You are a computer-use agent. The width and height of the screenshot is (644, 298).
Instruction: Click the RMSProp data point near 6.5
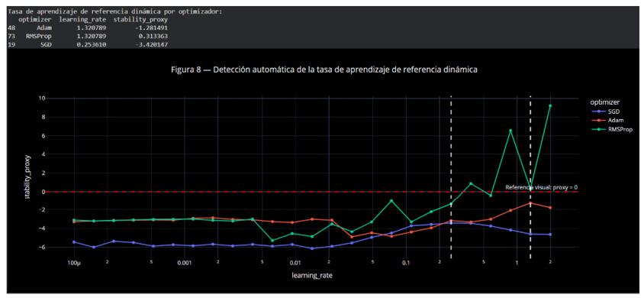[x=510, y=131]
